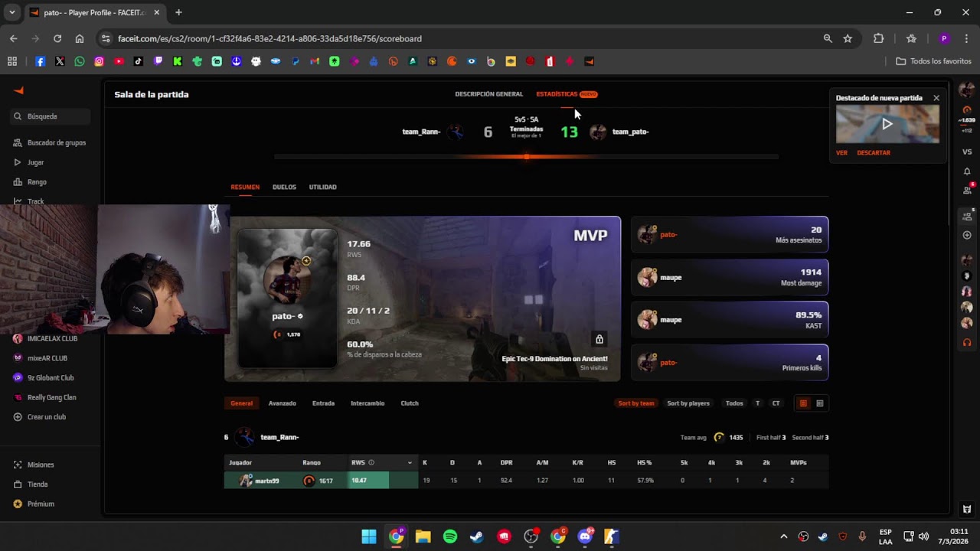Image resolution: width=980 pixels, height=551 pixels.
Task: Select the Intercambio stats tab
Action: [367, 403]
